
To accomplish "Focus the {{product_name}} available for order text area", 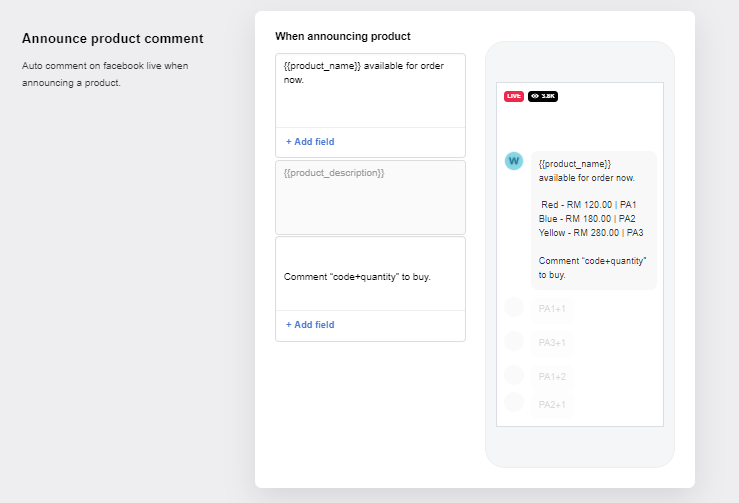I will point(370,91).
